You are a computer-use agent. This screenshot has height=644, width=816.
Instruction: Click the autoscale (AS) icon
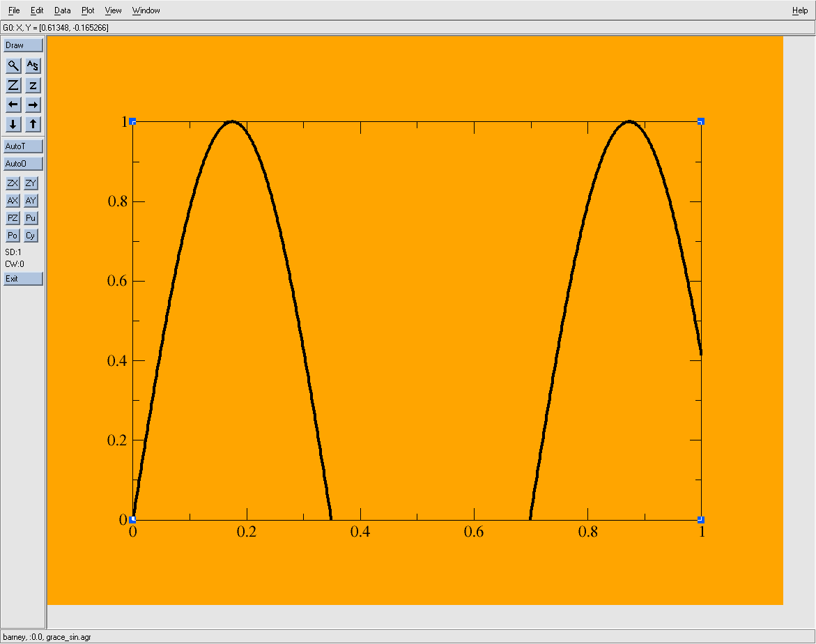pyautogui.click(x=33, y=66)
